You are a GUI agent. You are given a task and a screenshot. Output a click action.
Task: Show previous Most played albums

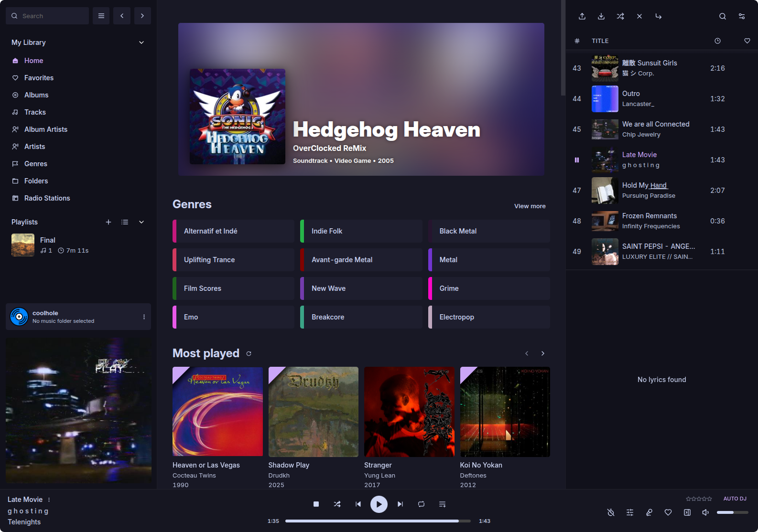[527, 353]
